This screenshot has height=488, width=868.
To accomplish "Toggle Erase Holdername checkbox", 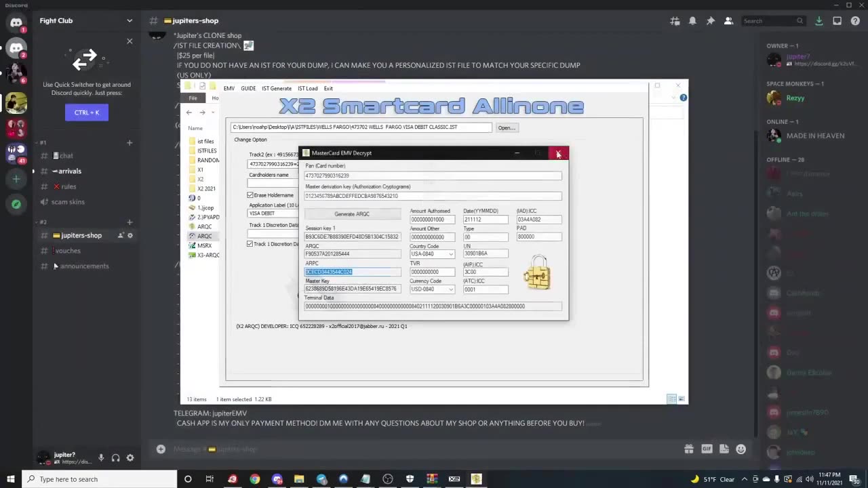I will [x=250, y=195].
